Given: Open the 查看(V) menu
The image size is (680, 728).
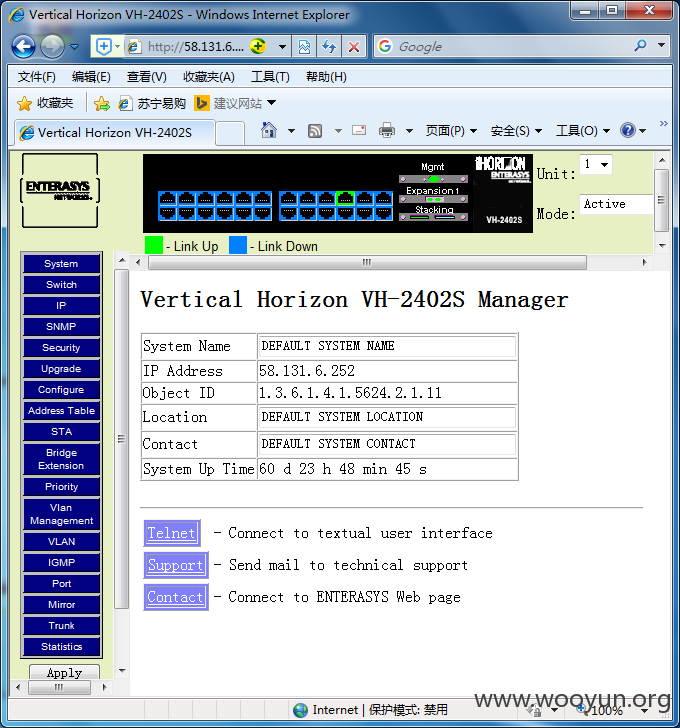Looking at the screenshot, I should 147,77.
